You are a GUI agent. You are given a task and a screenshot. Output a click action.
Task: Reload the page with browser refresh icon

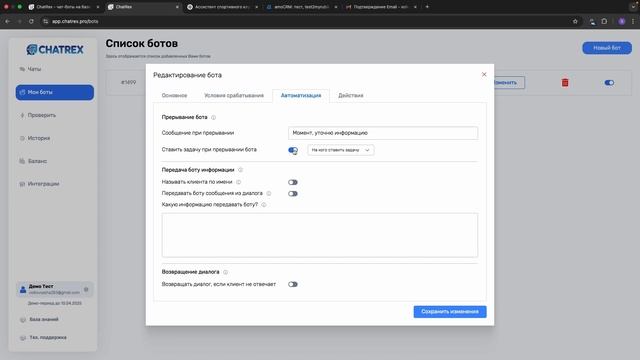pyautogui.click(x=31, y=21)
